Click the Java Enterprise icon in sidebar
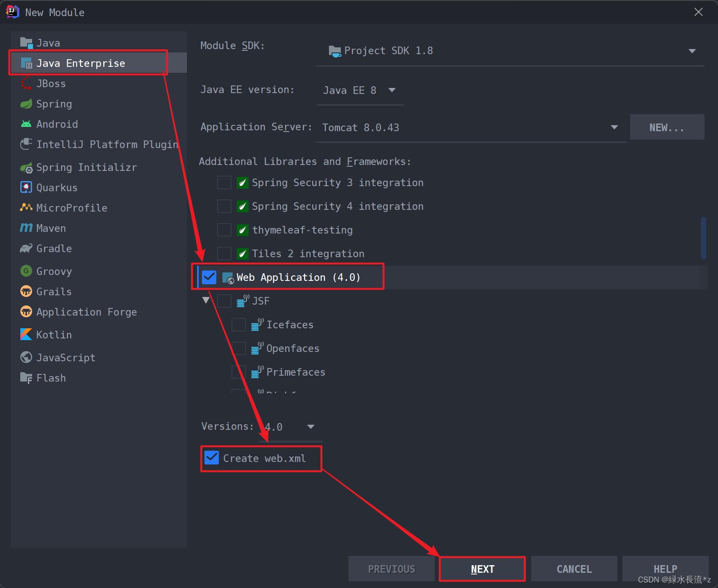The width and height of the screenshot is (718, 588). (26, 63)
